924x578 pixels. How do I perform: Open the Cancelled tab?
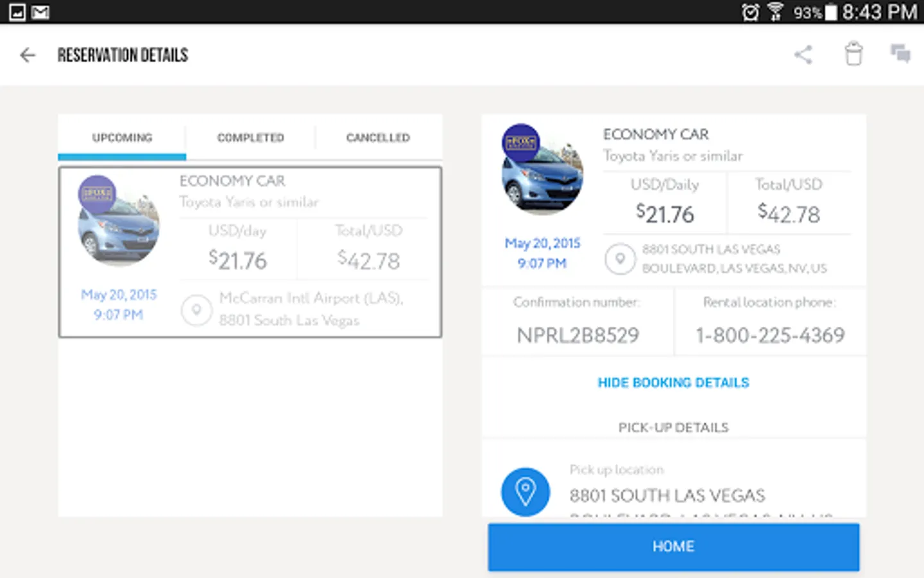(378, 137)
